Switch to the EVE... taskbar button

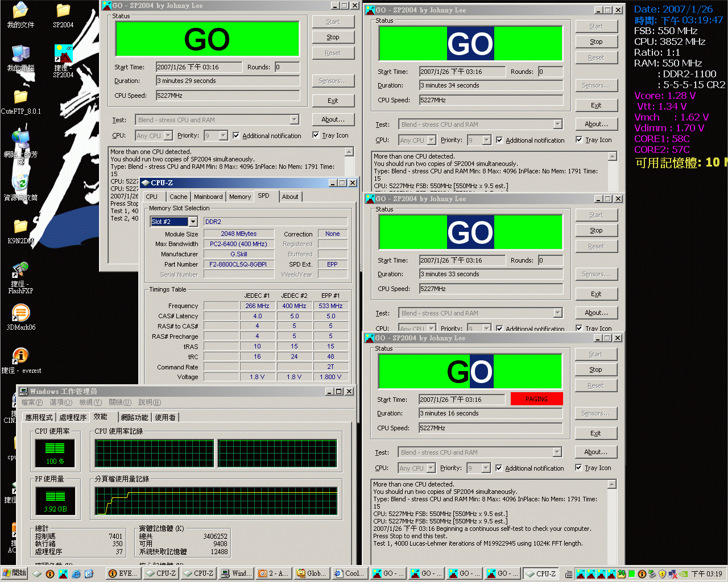click(x=122, y=573)
